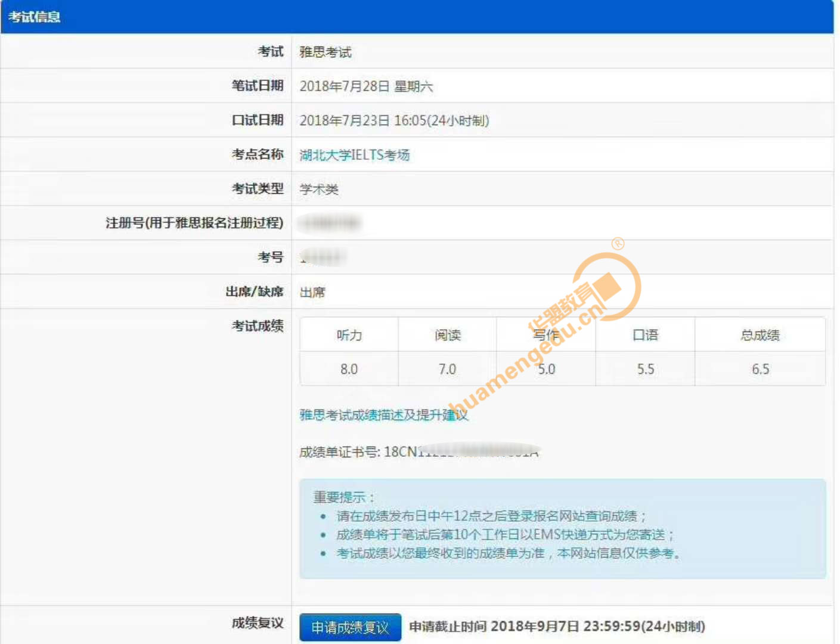Select speaking score 5.5

coord(646,369)
